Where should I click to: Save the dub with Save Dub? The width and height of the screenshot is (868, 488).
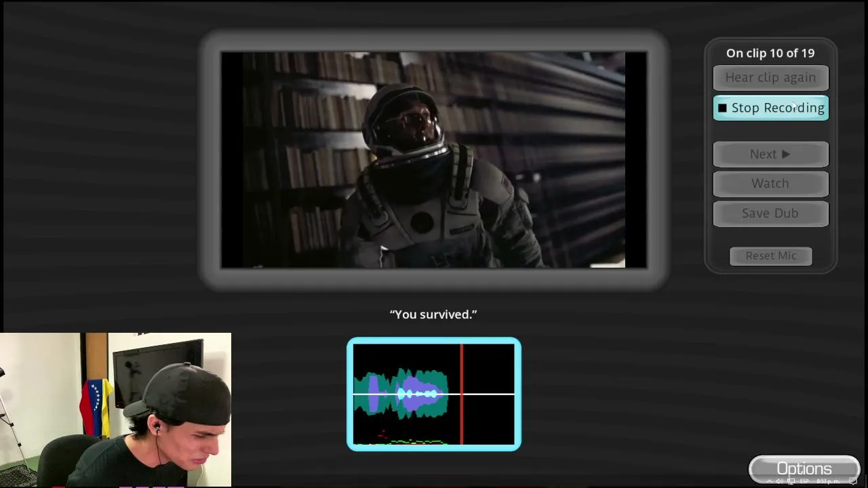point(770,213)
